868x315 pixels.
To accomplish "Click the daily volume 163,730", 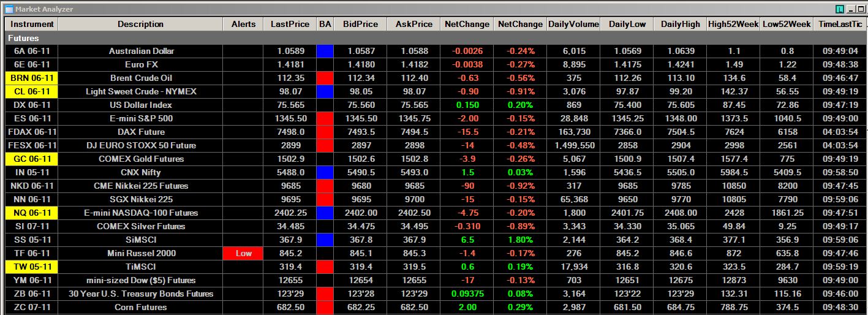I will [574, 132].
